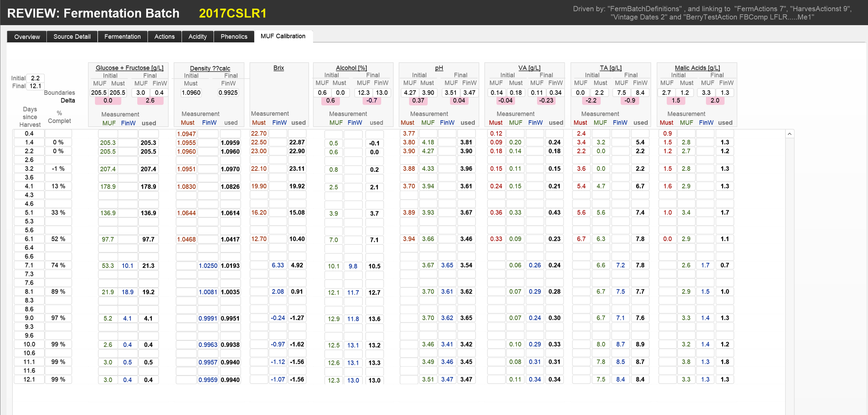This screenshot has width=868, height=415.
Task: Click the Final days field showing 12.1
Action: pyautogui.click(x=35, y=86)
